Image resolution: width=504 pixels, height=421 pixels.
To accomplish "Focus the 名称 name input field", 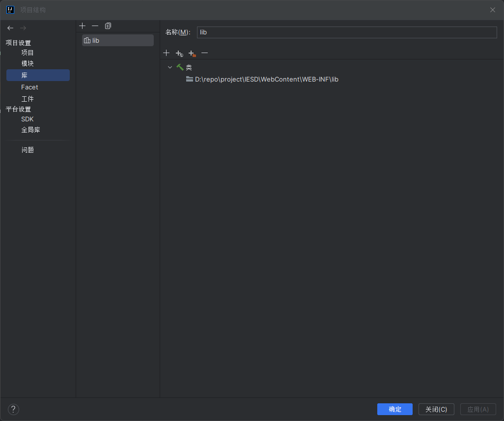I will (x=347, y=32).
